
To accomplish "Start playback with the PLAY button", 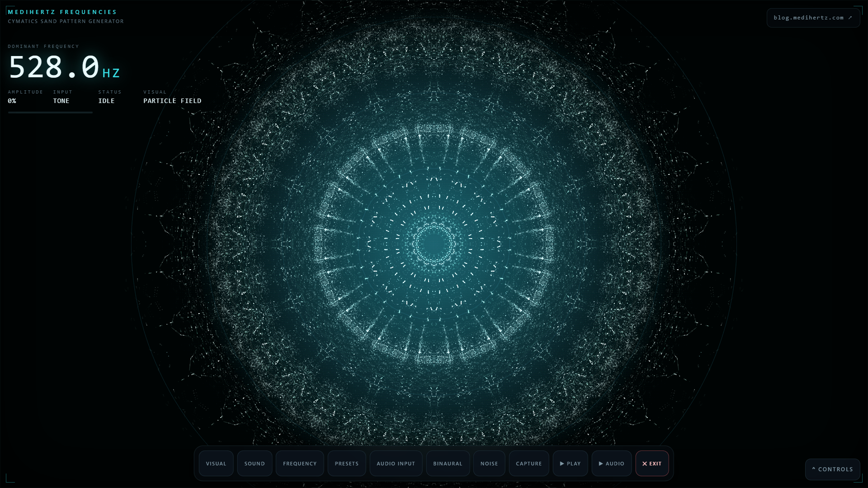I will pyautogui.click(x=571, y=463).
